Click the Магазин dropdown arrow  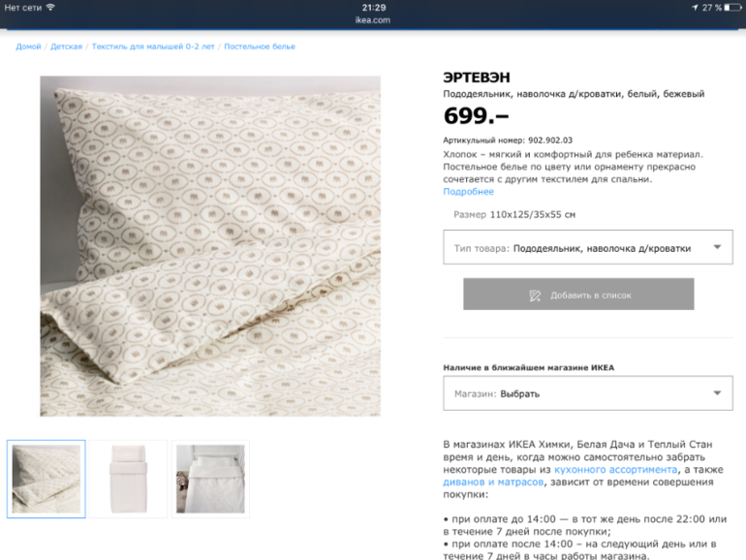(717, 393)
